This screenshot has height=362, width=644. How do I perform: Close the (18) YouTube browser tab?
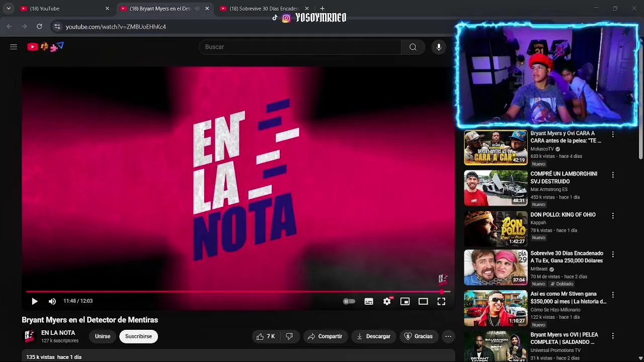tap(107, 9)
